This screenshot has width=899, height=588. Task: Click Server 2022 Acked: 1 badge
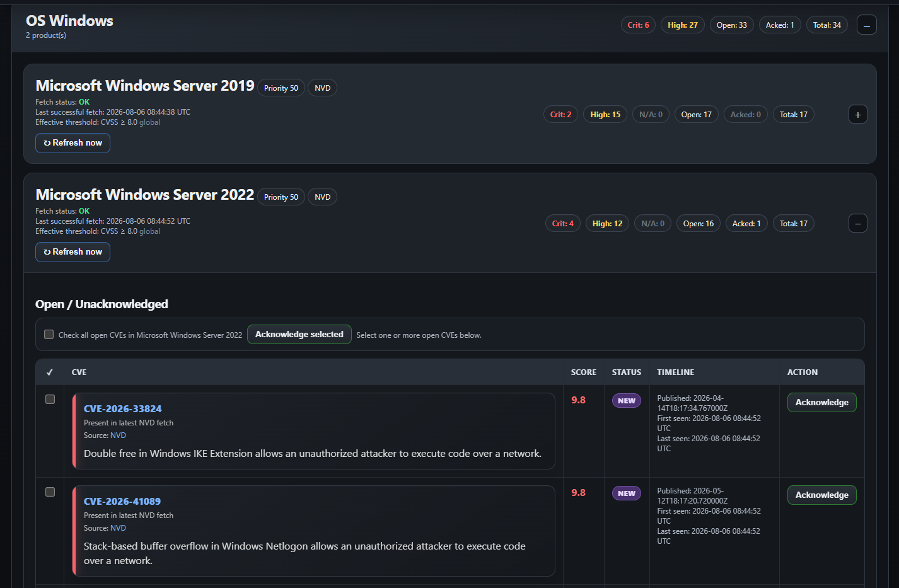point(746,224)
